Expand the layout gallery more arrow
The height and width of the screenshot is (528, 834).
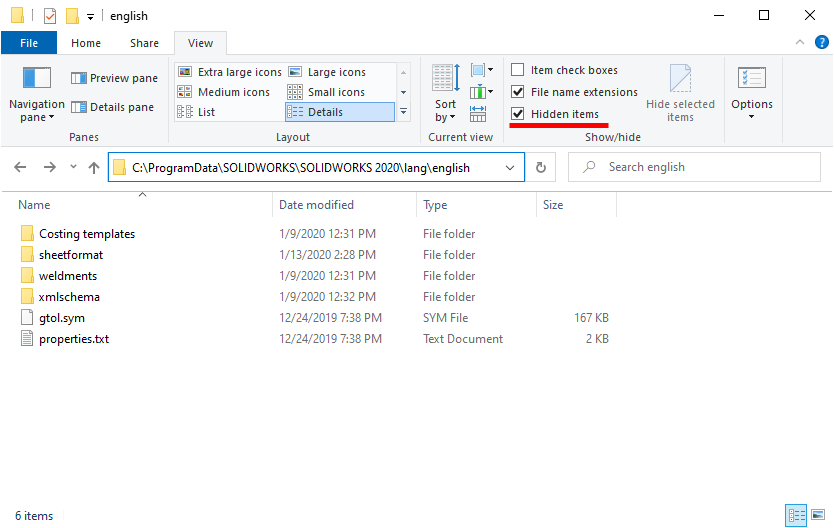(x=404, y=112)
